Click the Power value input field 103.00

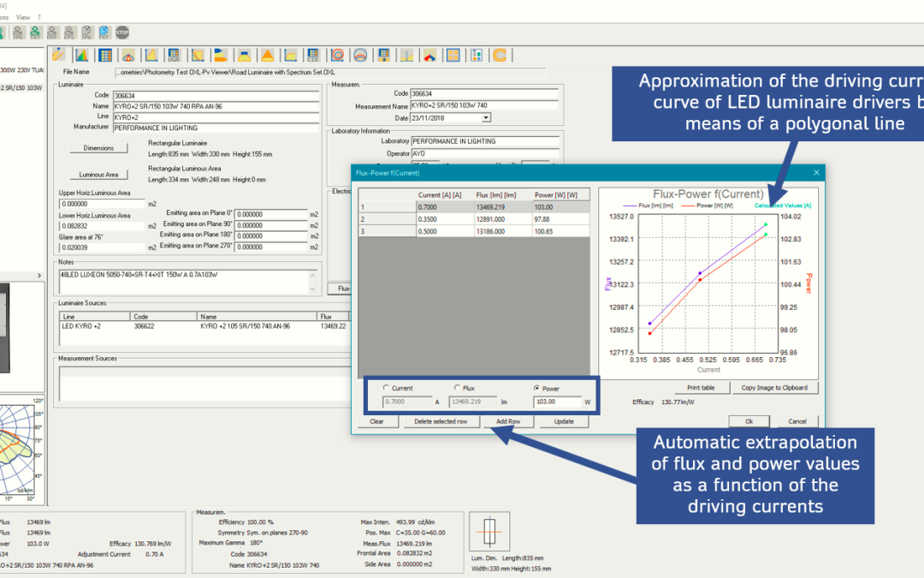click(557, 402)
